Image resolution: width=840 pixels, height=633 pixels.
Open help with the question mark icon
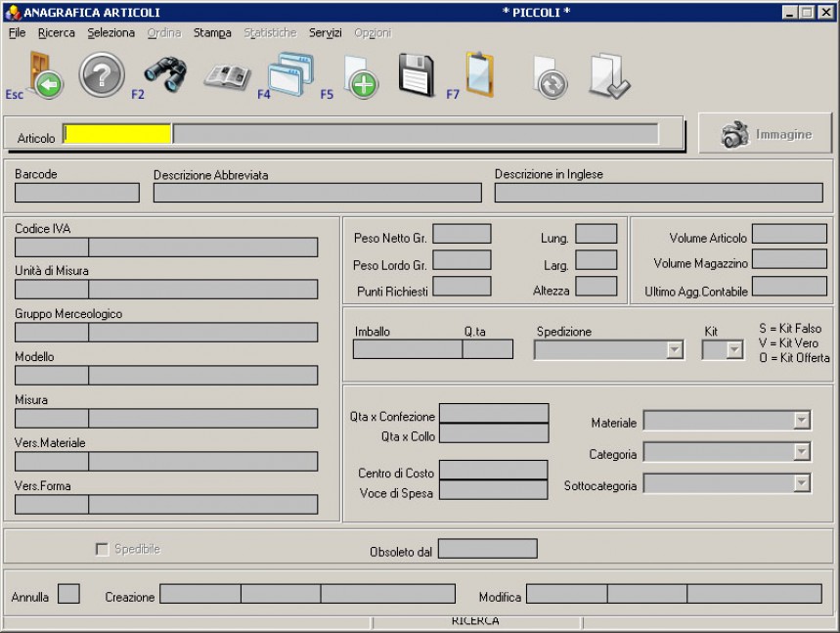click(x=102, y=75)
